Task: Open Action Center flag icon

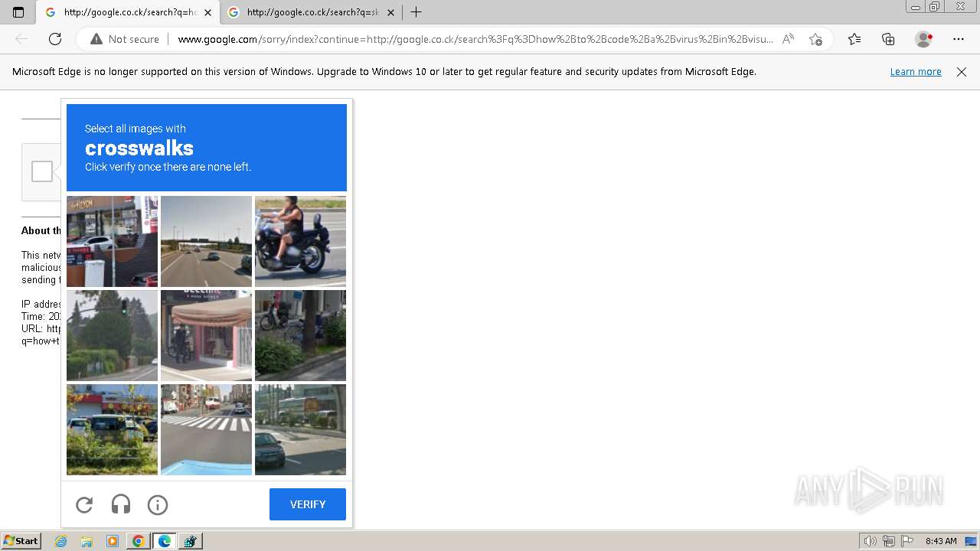Action: pyautogui.click(x=907, y=541)
